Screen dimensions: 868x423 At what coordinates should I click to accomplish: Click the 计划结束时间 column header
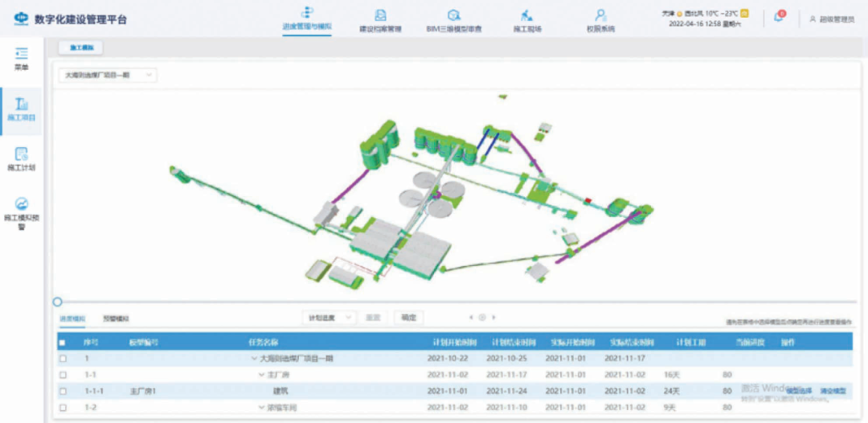[514, 343]
